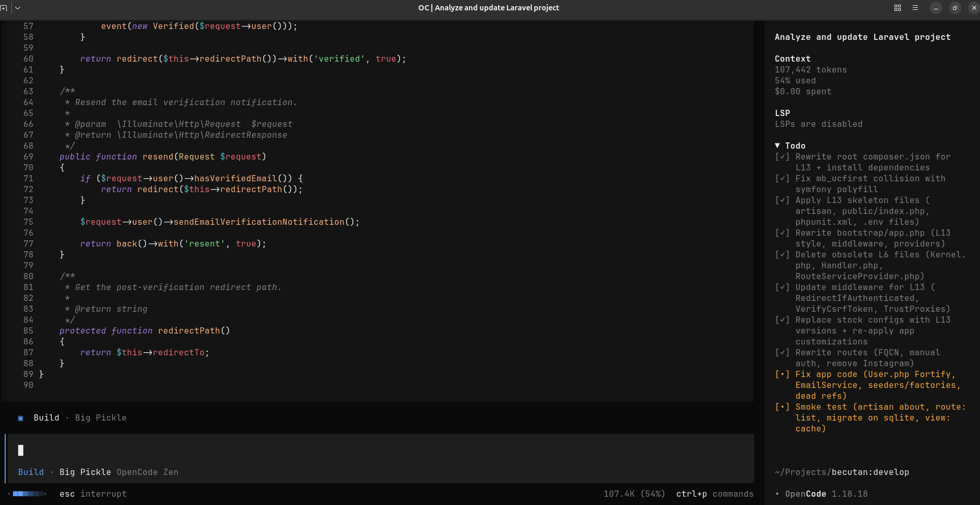Click the Context heading in the sidebar

(792, 59)
